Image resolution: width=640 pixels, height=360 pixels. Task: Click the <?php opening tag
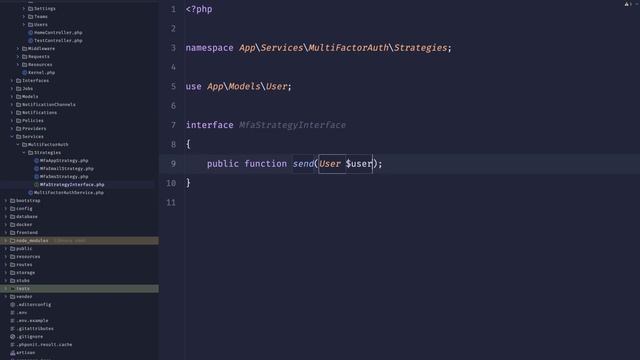point(199,9)
